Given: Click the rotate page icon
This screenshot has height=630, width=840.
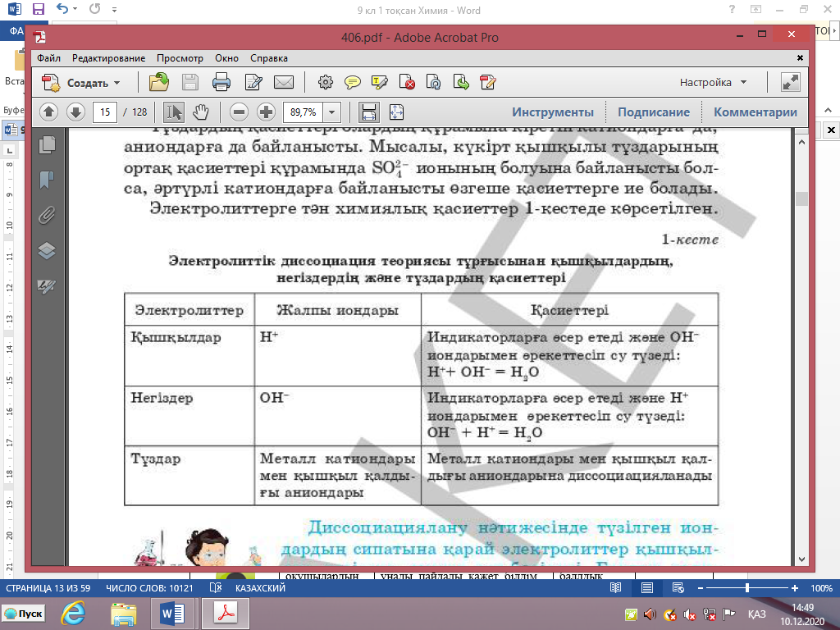Looking at the screenshot, I should tap(433, 83).
